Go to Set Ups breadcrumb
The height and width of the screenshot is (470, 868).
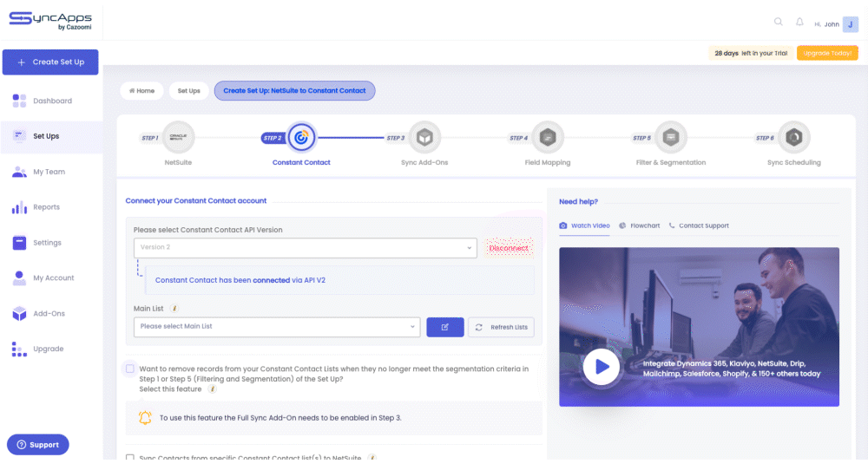[x=188, y=91]
